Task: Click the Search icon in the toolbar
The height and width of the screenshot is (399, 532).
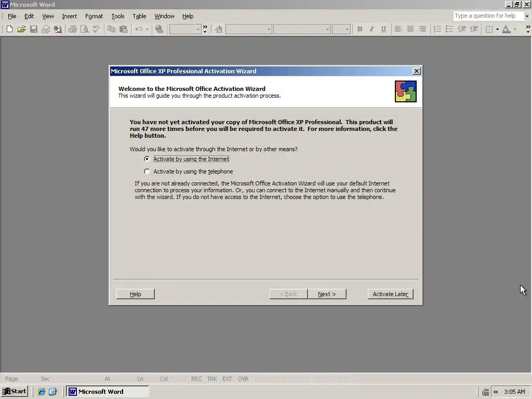Action: pyautogui.click(x=58, y=29)
